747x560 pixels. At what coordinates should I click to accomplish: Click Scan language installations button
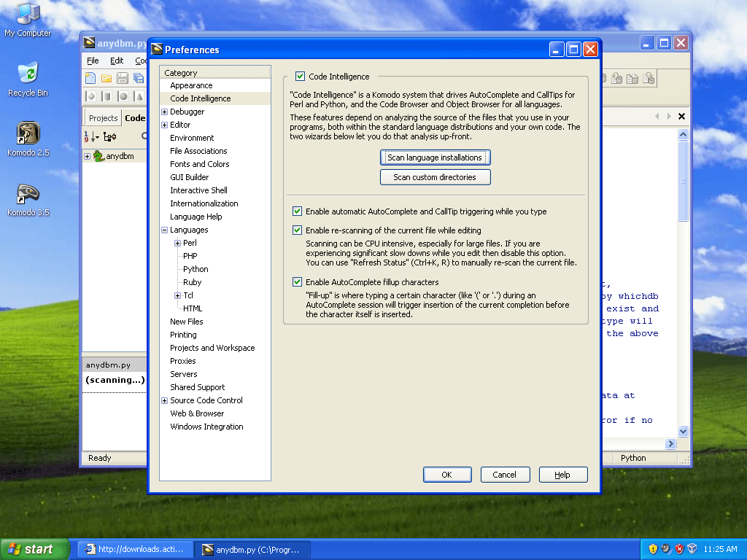coord(435,157)
